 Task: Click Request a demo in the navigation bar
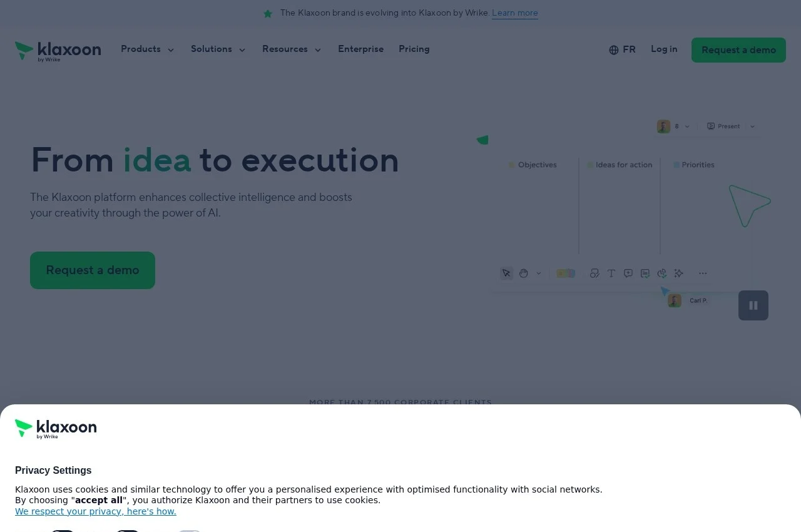(x=738, y=50)
